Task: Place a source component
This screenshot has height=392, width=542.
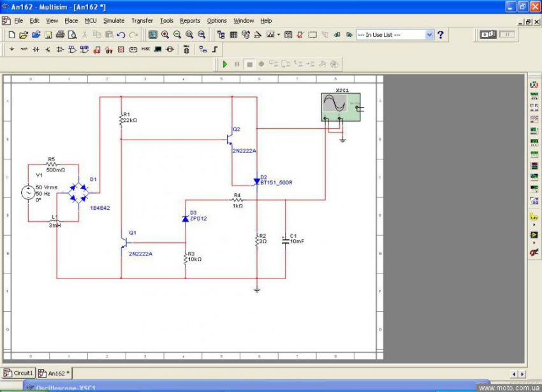Action: [x=12, y=50]
